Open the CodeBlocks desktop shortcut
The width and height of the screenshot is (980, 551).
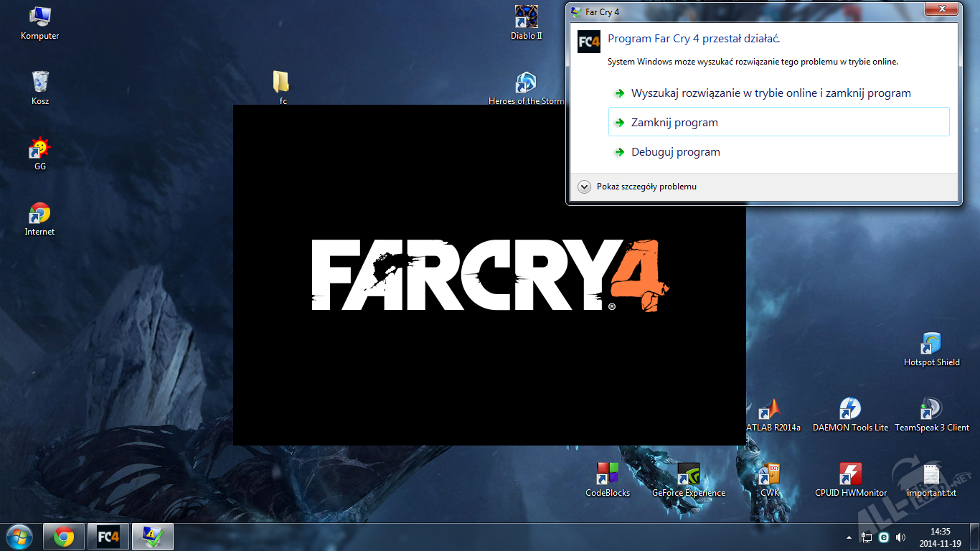[x=608, y=474]
